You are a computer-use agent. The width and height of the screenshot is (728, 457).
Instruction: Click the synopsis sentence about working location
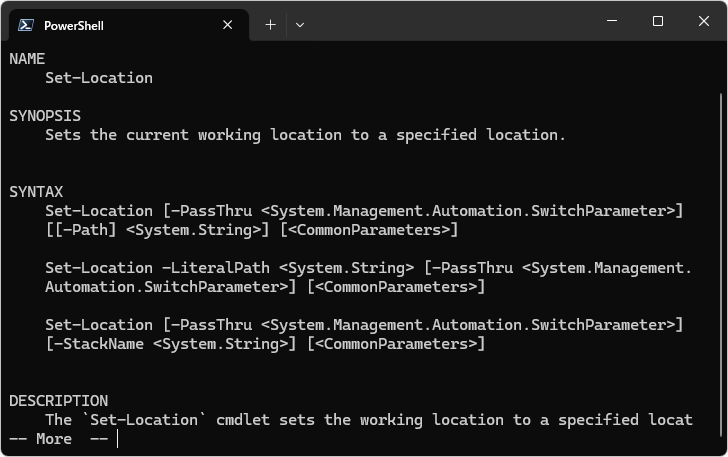pyautogui.click(x=305, y=135)
